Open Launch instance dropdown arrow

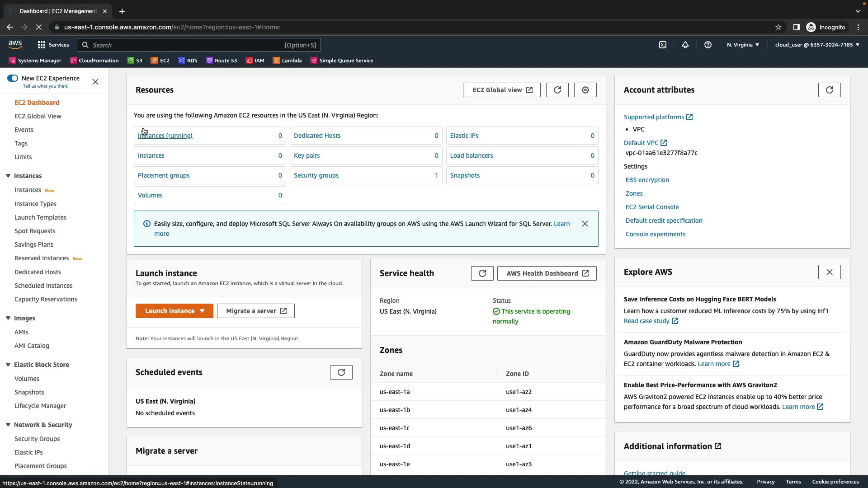point(202,311)
